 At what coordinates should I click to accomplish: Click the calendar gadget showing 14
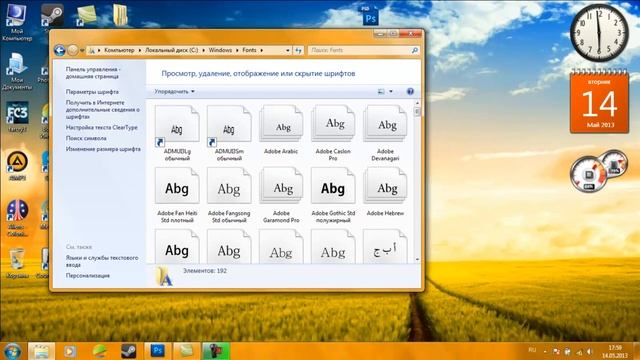599,102
